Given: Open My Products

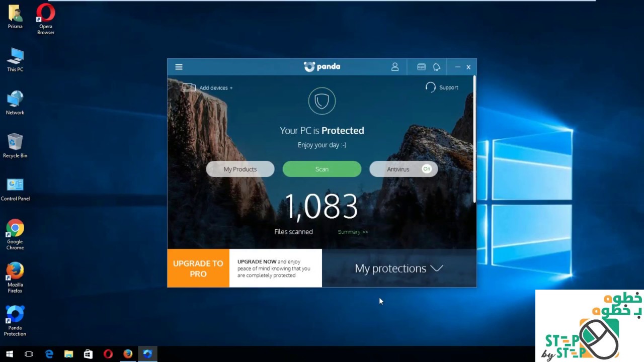Looking at the screenshot, I should (x=240, y=169).
